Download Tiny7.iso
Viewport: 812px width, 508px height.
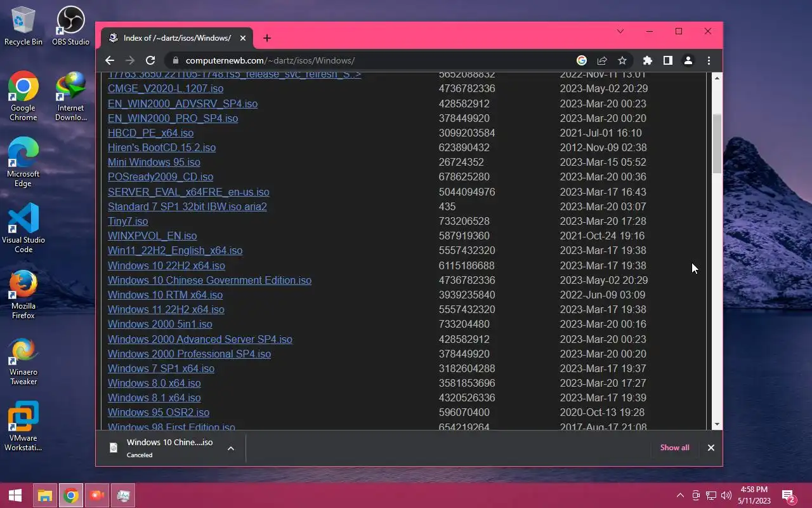coord(128,221)
